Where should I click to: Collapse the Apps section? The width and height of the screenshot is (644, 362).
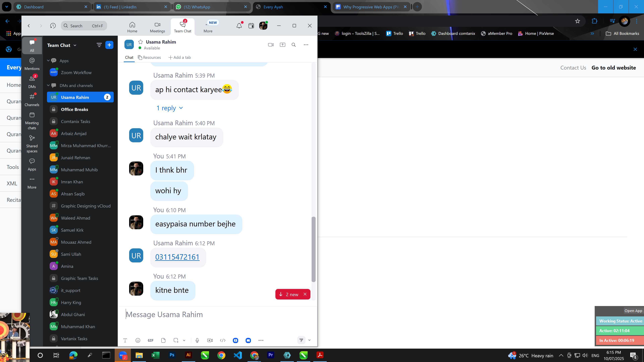tap(48, 61)
